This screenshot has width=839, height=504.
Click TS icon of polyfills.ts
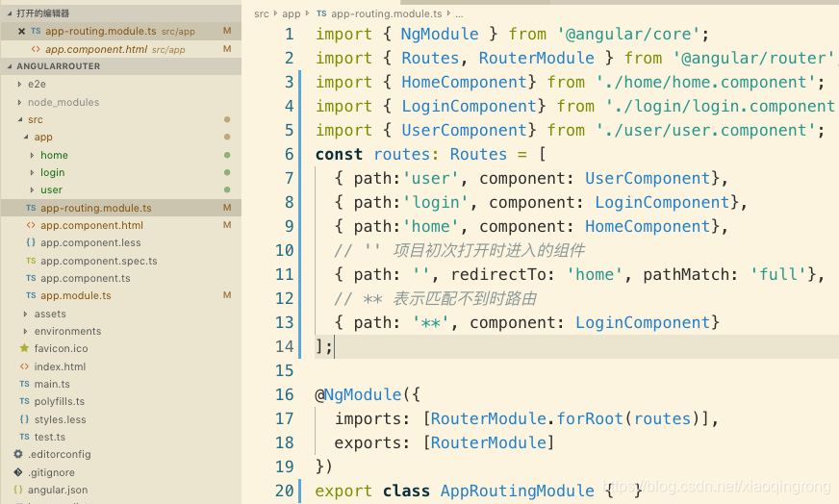click(x=24, y=401)
